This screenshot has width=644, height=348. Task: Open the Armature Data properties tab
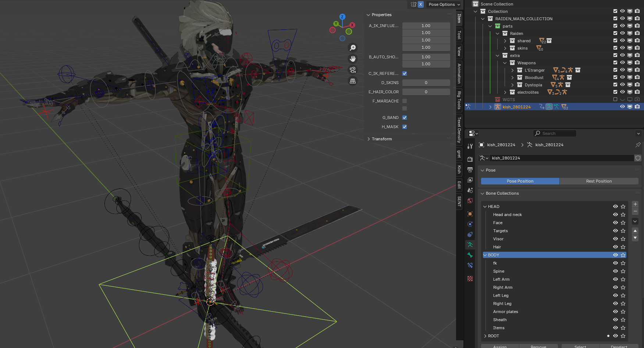pyautogui.click(x=470, y=244)
